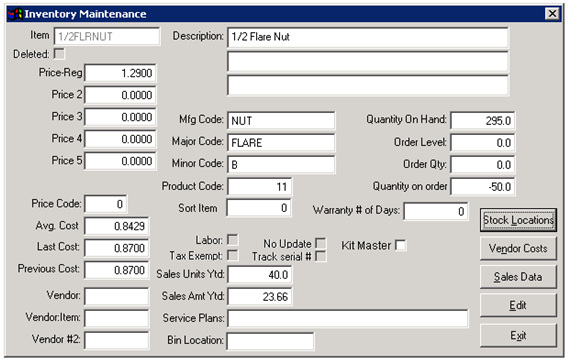Viewport: 568px width, 363px height.
Task: Click the 'Description:' label text
Action: pyautogui.click(x=198, y=36)
